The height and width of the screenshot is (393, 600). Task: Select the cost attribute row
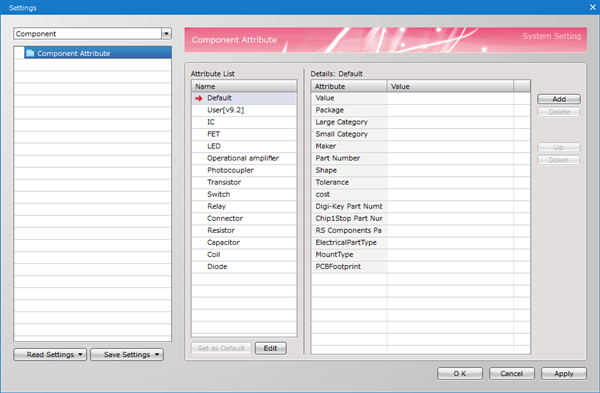pos(421,194)
